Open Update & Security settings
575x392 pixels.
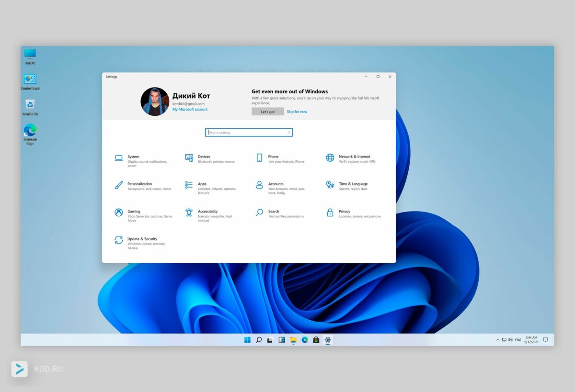point(140,243)
